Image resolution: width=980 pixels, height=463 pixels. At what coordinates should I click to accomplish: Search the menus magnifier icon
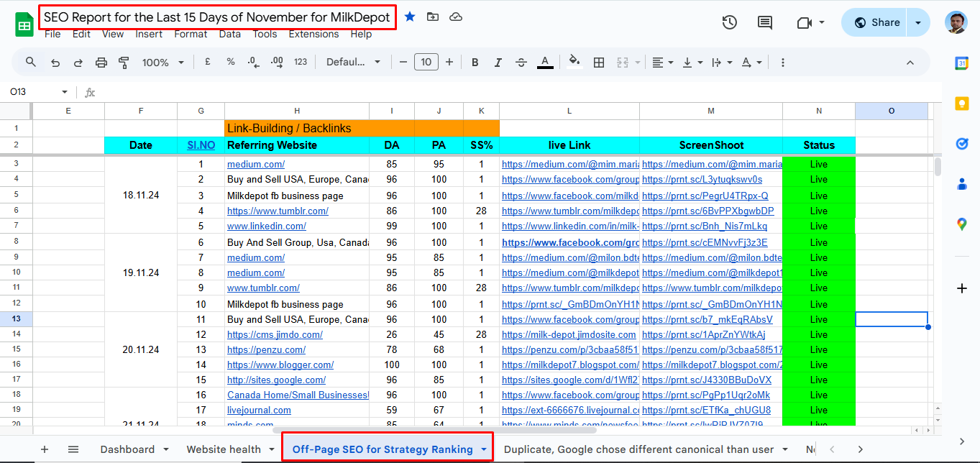click(x=31, y=62)
